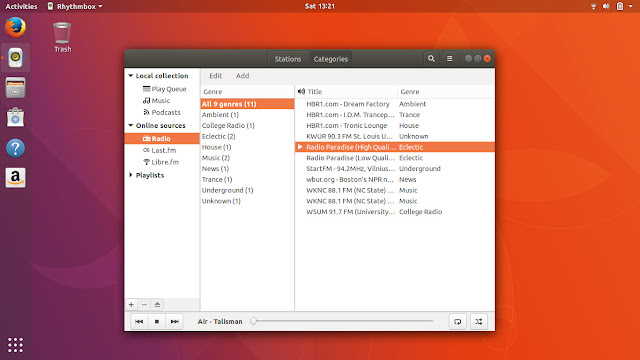Open the network indicator in top bar

tap(593, 6)
